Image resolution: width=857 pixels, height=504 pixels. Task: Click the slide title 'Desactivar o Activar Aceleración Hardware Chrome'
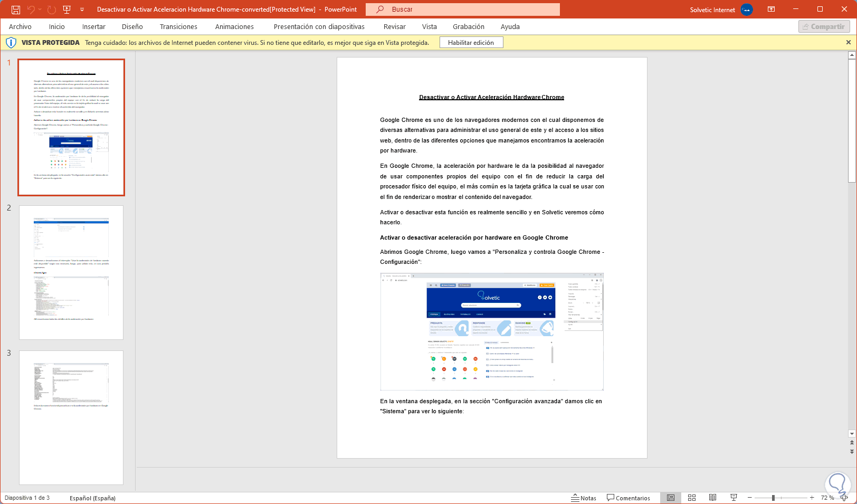492,97
